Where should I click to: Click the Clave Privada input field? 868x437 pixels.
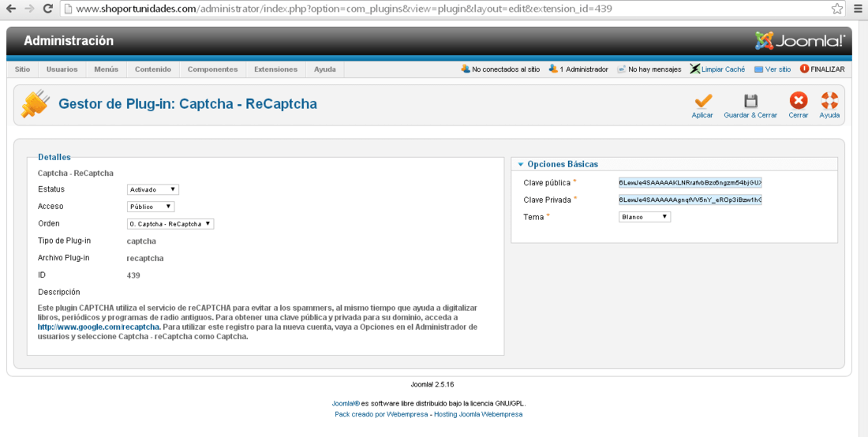tap(690, 200)
